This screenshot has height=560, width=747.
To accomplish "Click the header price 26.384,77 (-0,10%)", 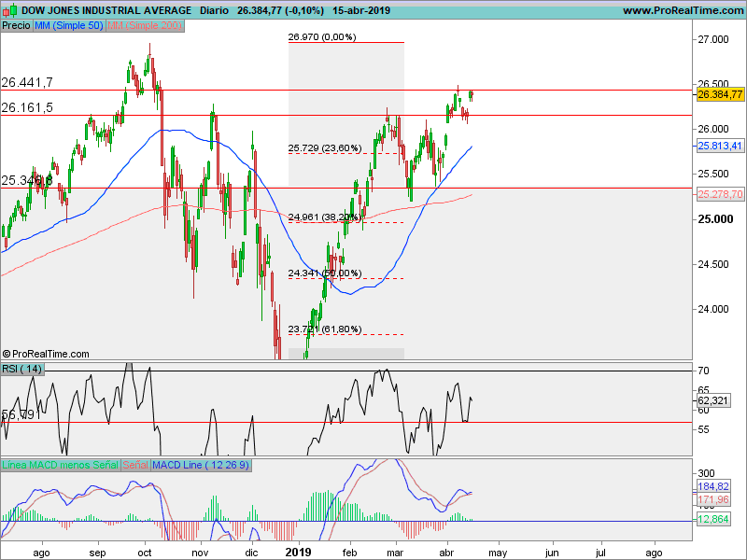I will [x=281, y=10].
